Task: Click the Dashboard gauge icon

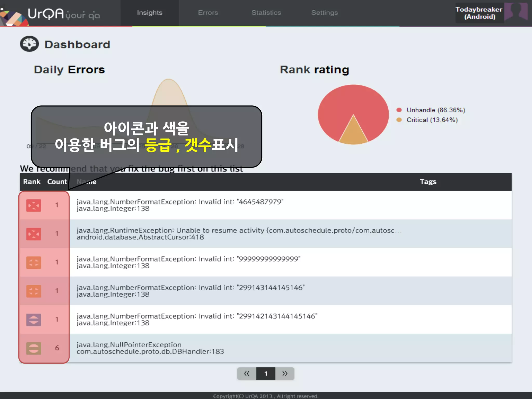Action: 29,44
